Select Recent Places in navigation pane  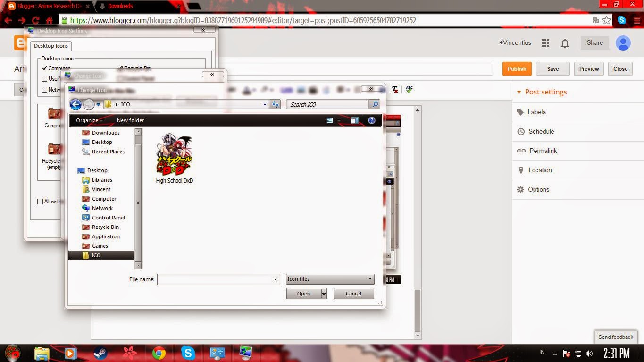(104, 152)
